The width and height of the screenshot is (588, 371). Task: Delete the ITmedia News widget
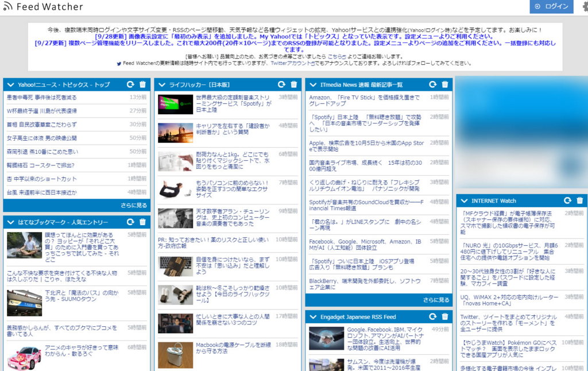pos(445,85)
